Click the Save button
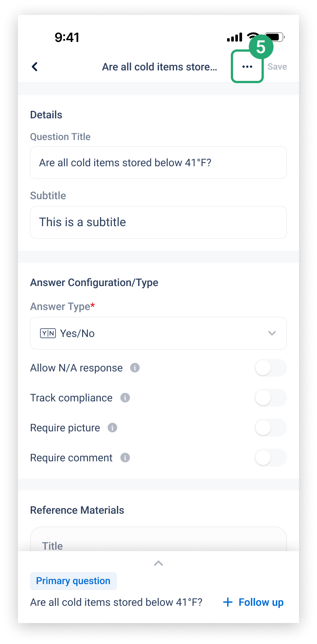317x644 pixels. click(277, 67)
